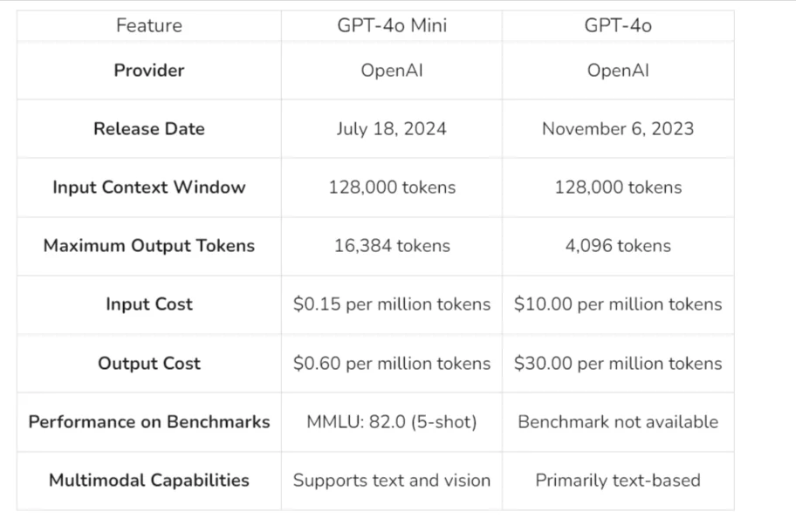
Task: Click the Multimodal Capabilities label
Action: tap(148, 481)
